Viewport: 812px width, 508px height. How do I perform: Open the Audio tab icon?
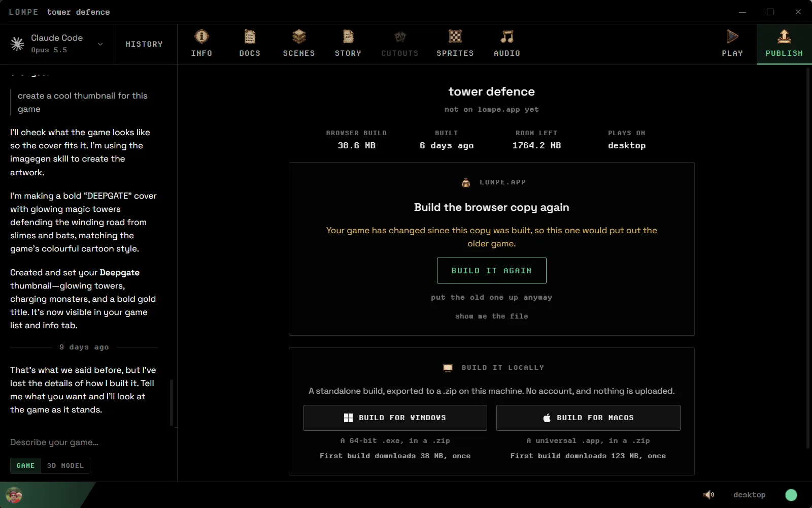click(x=507, y=37)
